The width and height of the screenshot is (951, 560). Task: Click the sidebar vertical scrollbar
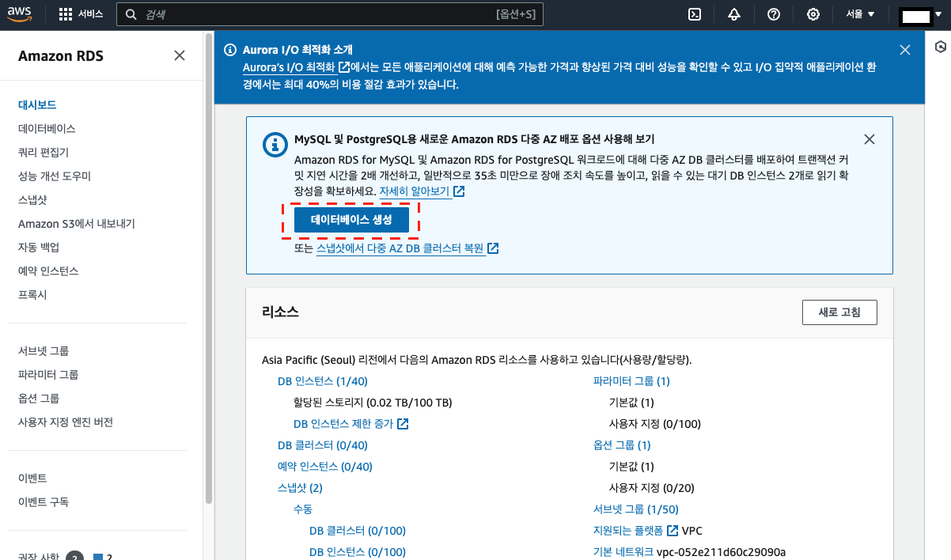209,269
